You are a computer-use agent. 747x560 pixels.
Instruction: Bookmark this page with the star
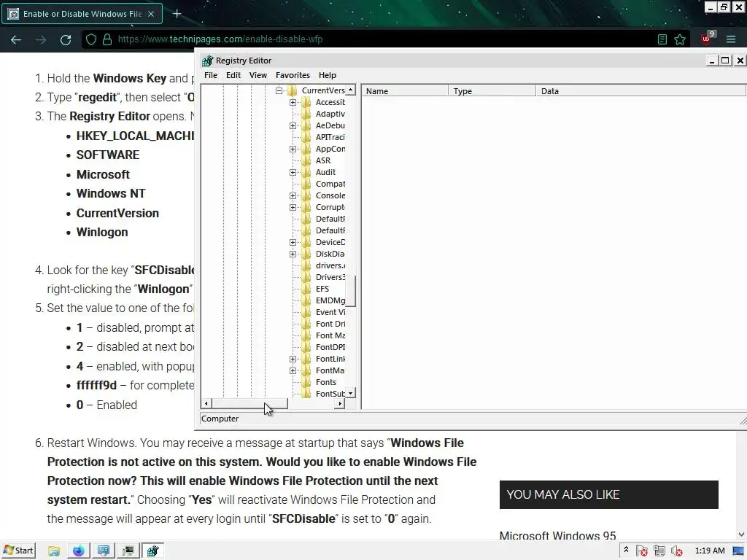(680, 39)
